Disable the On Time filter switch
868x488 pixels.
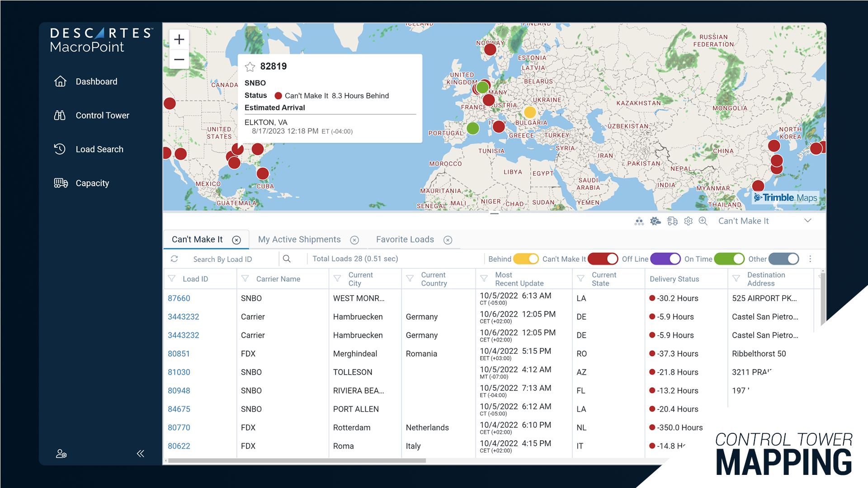click(x=729, y=259)
